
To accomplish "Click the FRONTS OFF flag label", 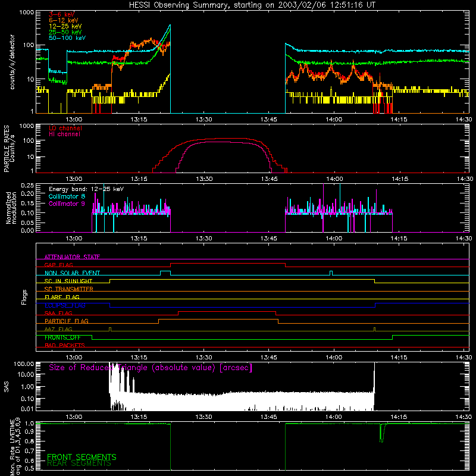I will point(62,337).
